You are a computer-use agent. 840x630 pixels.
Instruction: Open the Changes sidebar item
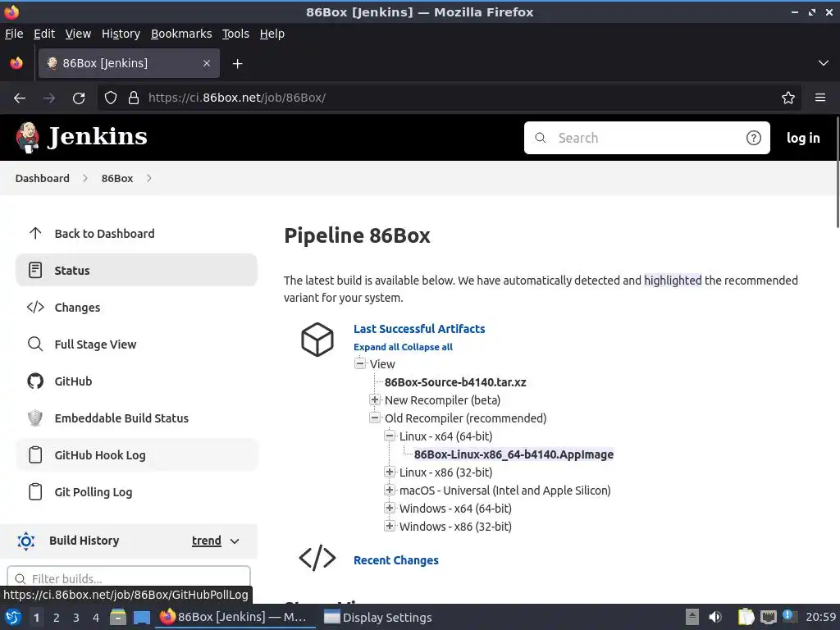[137, 308]
